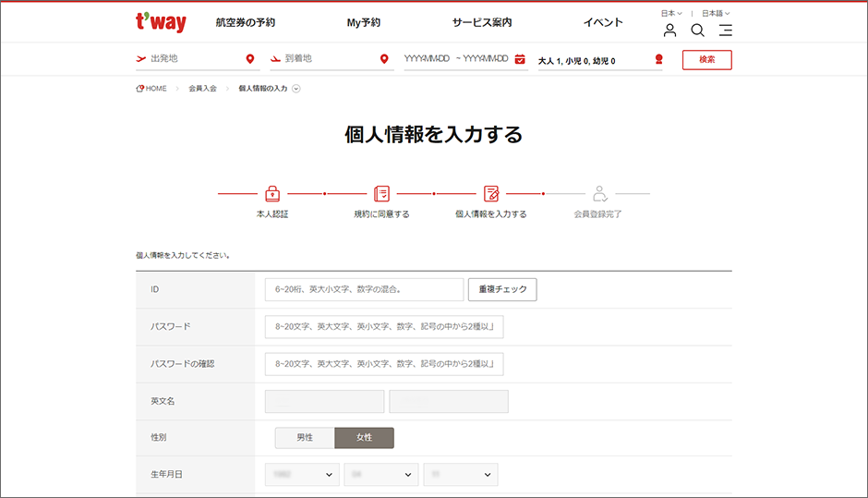The width and height of the screenshot is (868, 498).
Task: Click the 重複チェック button
Action: (x=502, y=289)
